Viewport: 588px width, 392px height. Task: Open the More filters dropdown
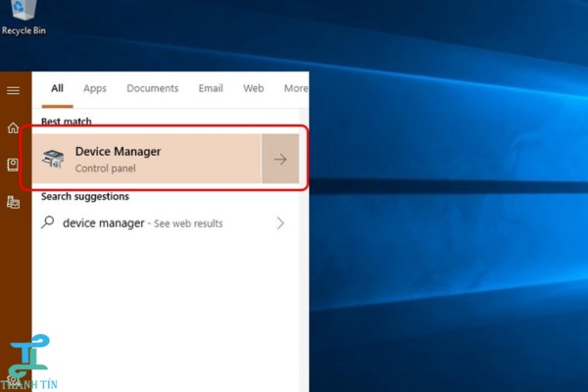[x=295, y=88]
